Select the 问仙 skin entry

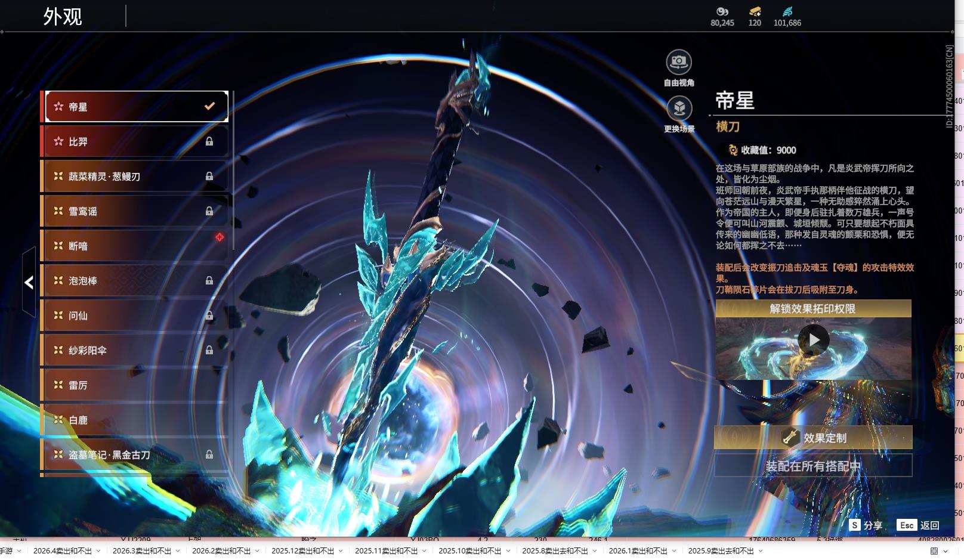pyautogui.click(x=136, y=315)
